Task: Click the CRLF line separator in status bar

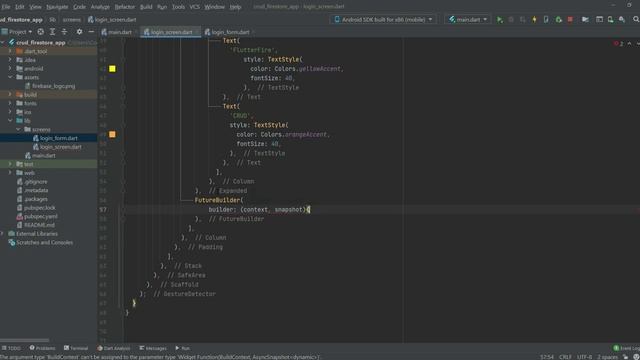Action: (x=565, y=357)
